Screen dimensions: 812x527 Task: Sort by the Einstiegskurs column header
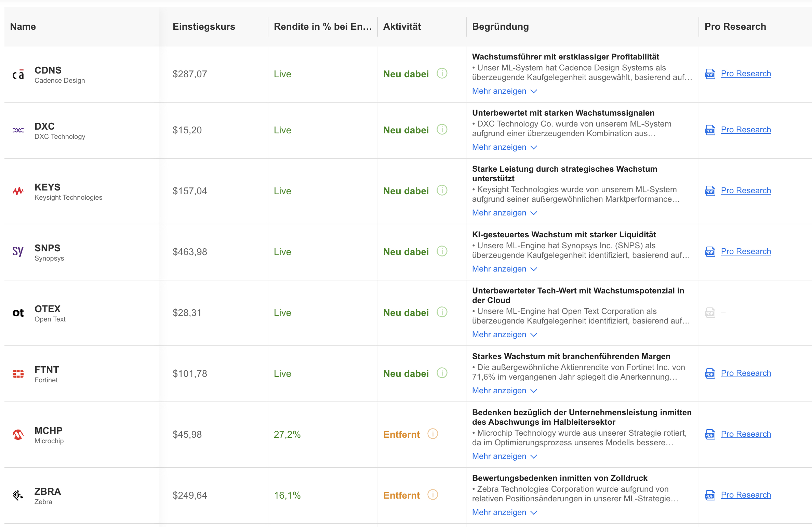(x=204, y=27)
